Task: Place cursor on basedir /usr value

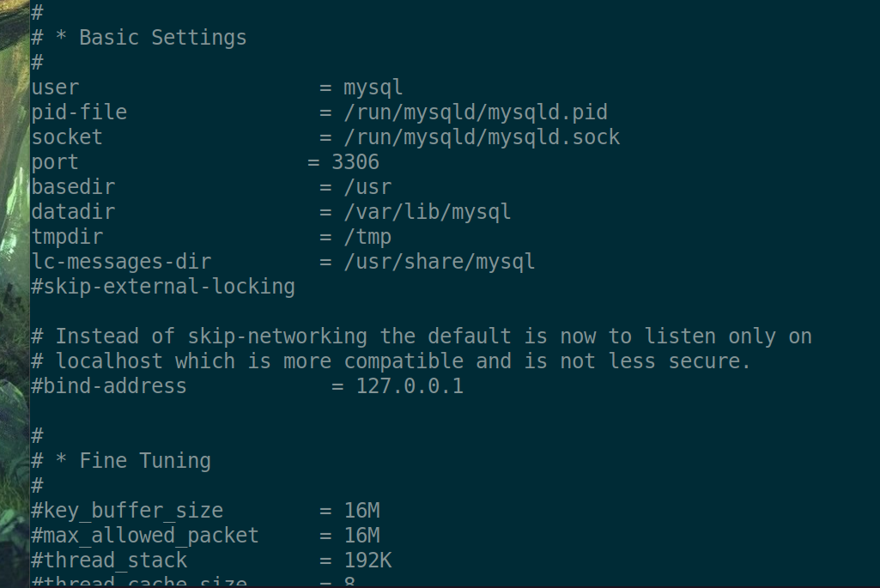Action: [367, 187]
